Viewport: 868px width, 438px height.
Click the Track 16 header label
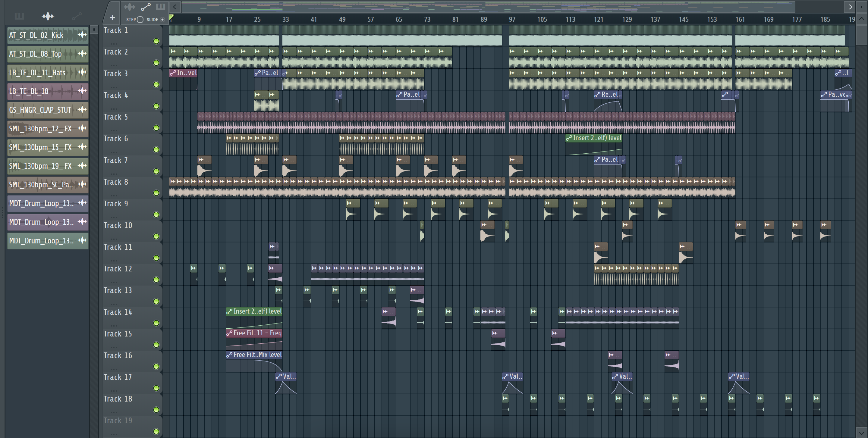(x=118, y=355)
